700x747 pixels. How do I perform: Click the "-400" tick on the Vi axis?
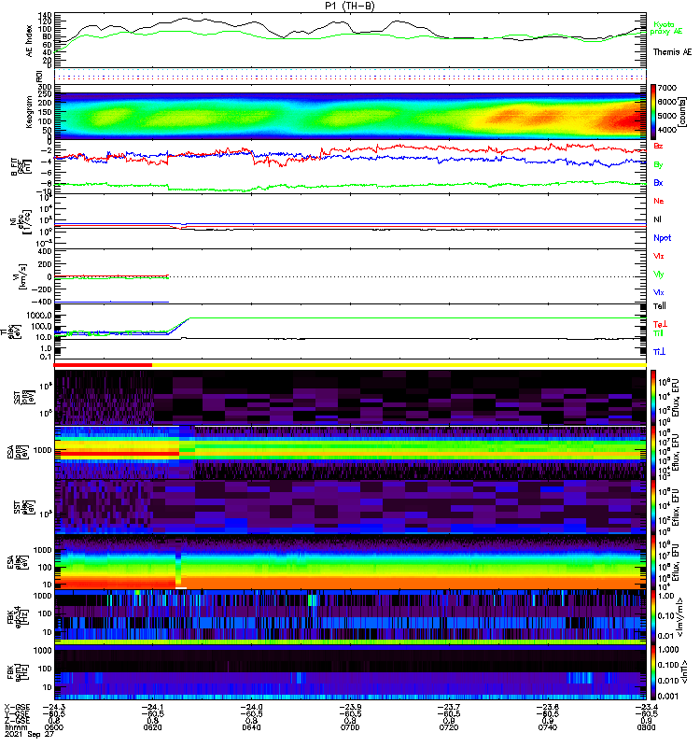(42, 302)
